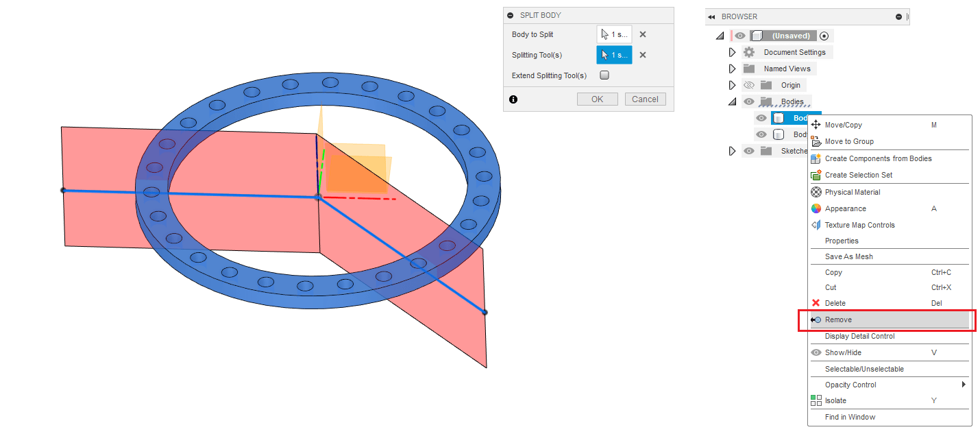Click the Create Selection Set icon
This screenshot has width=980, height=434.
[x=816, y=175]
